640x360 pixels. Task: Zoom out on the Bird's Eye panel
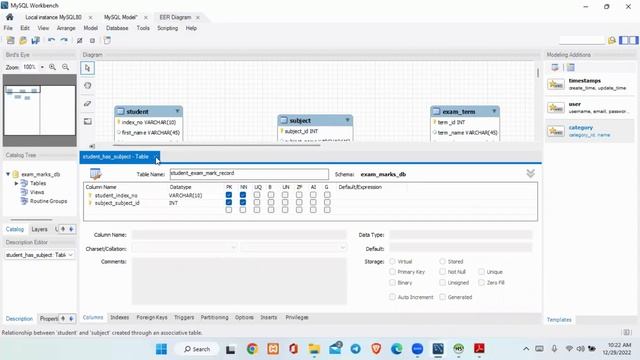(65, 67)
